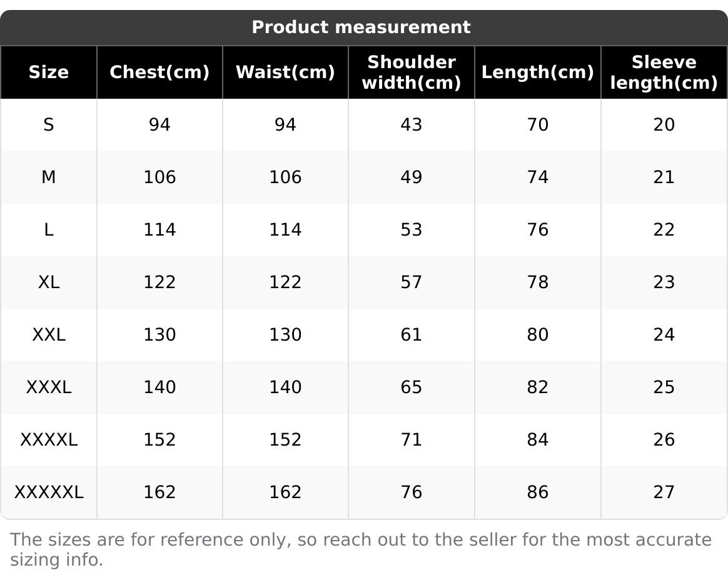
Task: Select length value 84 for XXXXL
Action: point(537,440)
